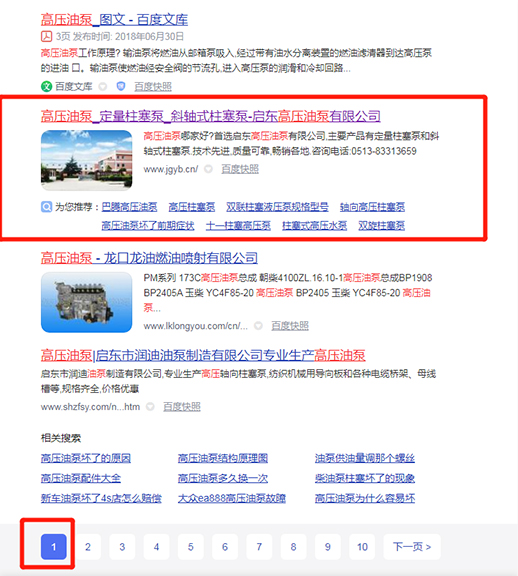Go to results page 7
The width and height of the screenshot is (518, 576).
point(259,547)
